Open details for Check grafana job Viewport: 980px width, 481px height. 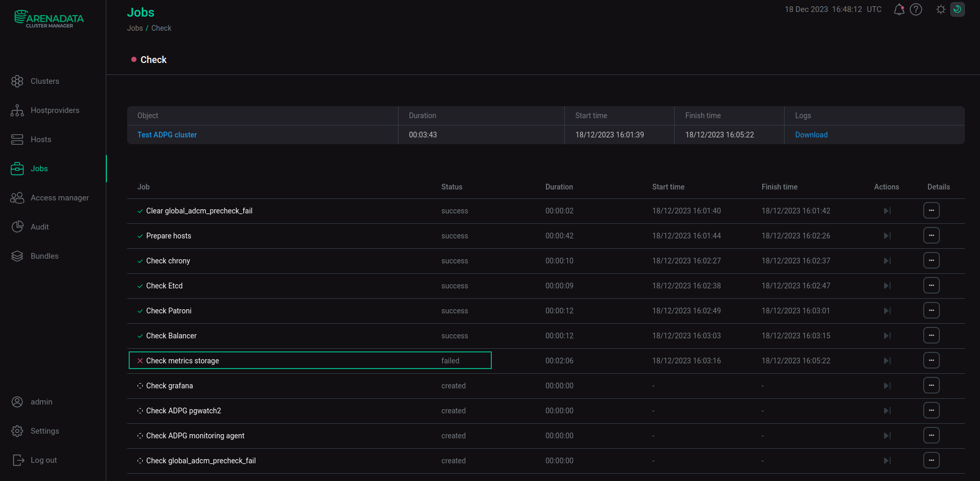(x=932, y=386)
